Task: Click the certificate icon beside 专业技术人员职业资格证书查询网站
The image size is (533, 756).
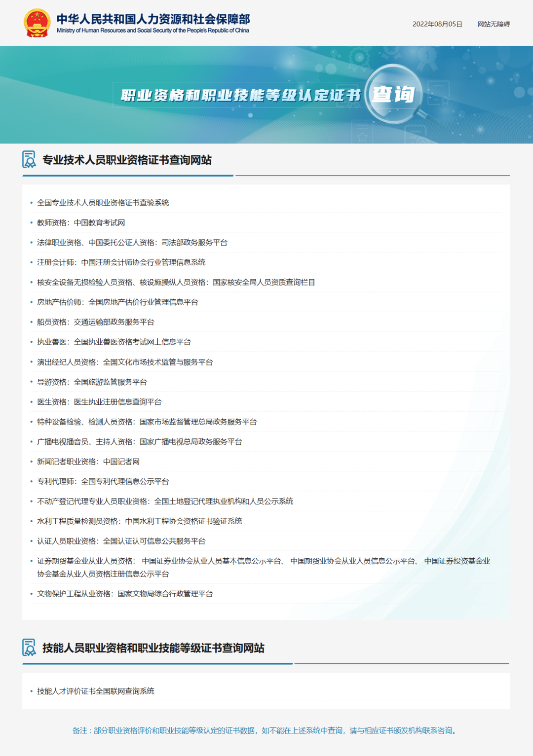Action: [28, 159]
